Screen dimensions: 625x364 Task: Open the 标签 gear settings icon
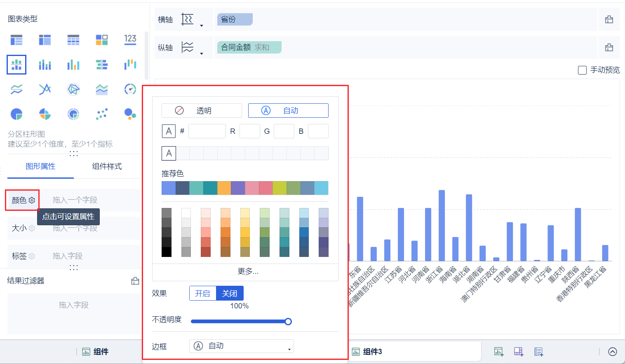(32, 256)
